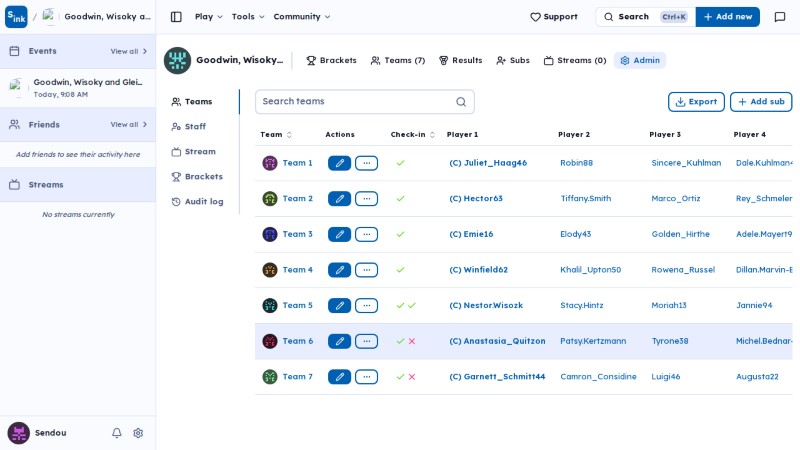800x450 pixels.
Task: Open the chat icon at top right
Action: (780, 17)
